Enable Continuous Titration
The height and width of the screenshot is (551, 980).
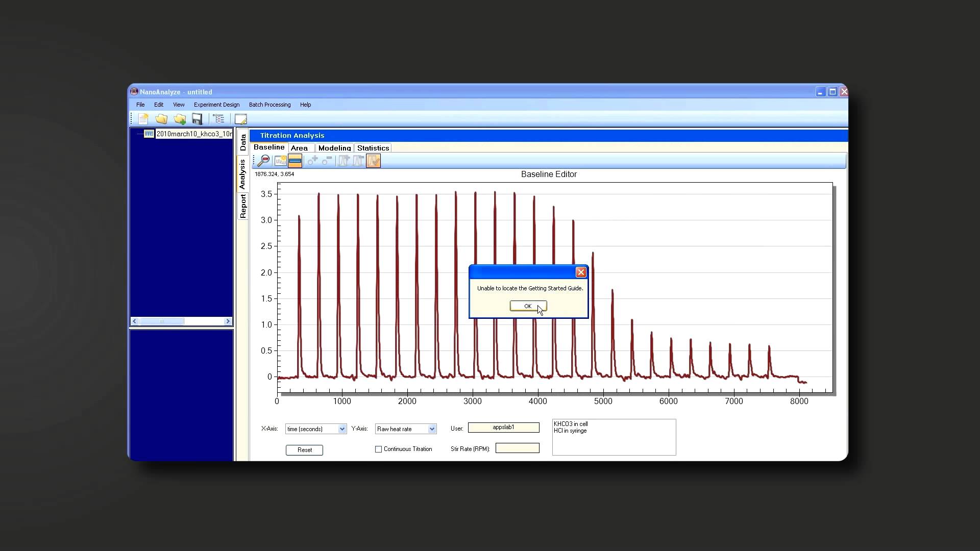point(378,449)
